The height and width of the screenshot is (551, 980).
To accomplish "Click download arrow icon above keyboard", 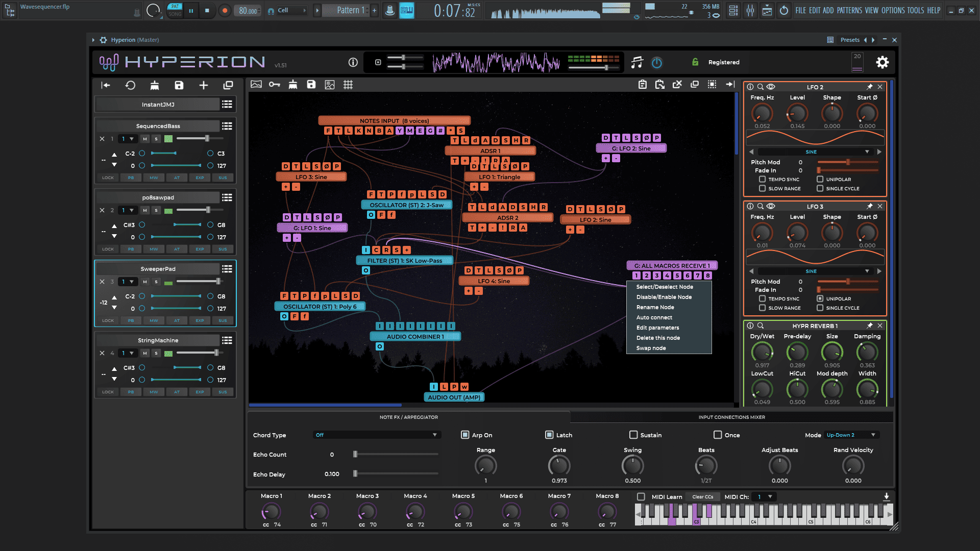I will (x=887, y=496).
